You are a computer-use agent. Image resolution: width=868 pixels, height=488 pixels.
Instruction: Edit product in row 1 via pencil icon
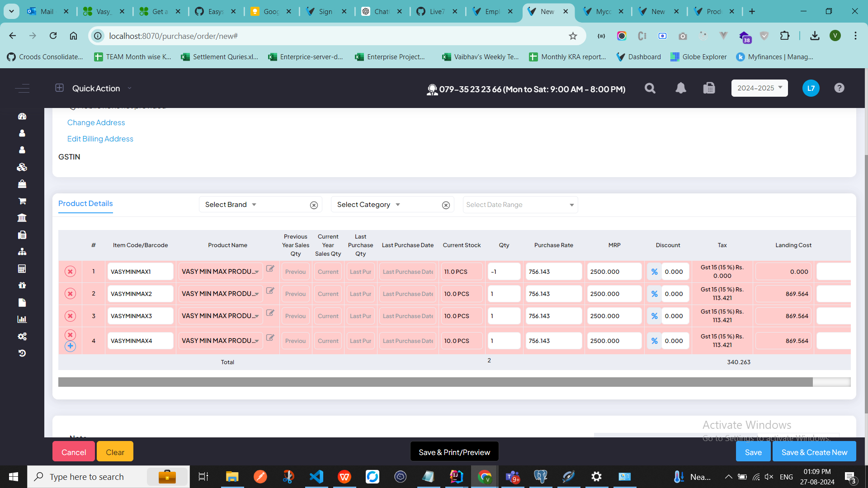(270, 268)
